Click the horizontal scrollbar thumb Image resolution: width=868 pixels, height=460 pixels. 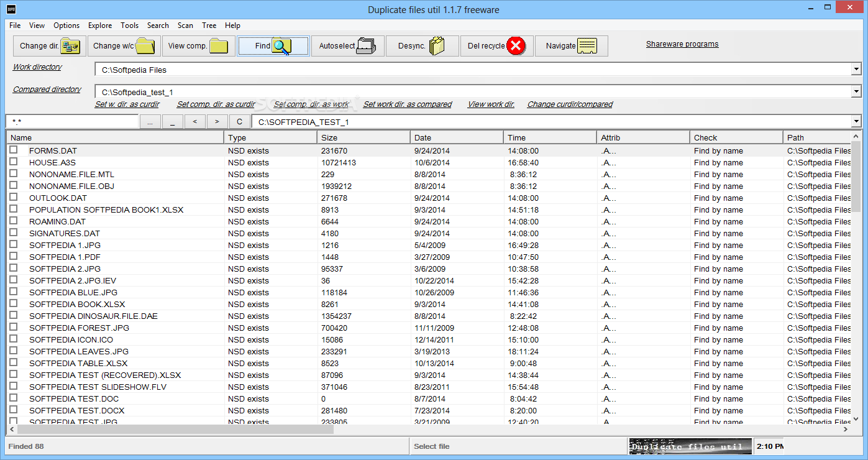(175, 429)
